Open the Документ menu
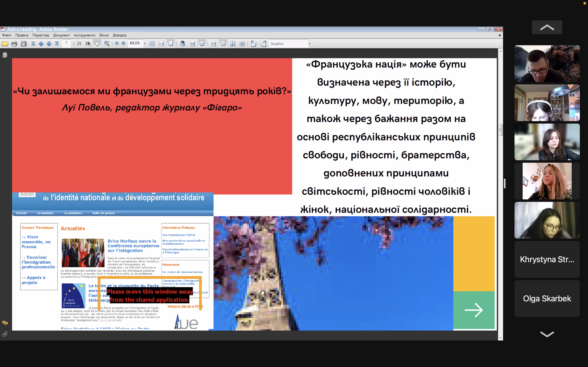The image size is (588, 367). (61, 35)
